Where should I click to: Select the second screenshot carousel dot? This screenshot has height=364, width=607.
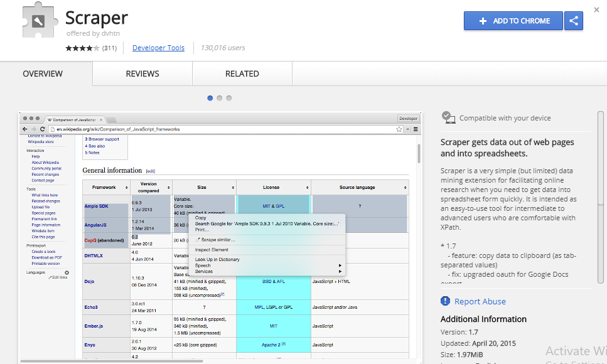pyautogui.click(x=220, y=98)
